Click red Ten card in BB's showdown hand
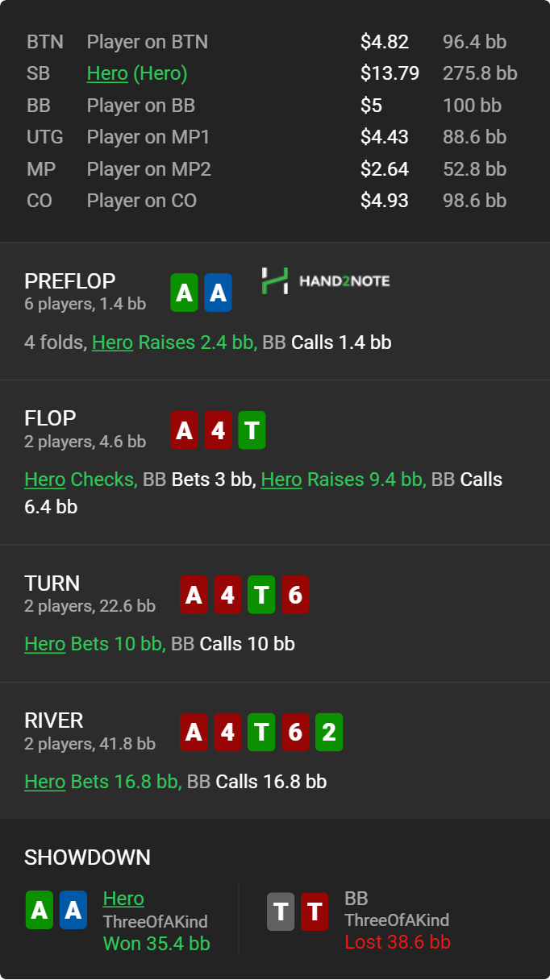Viewport: 550px width, 980px height. point(315,911)
